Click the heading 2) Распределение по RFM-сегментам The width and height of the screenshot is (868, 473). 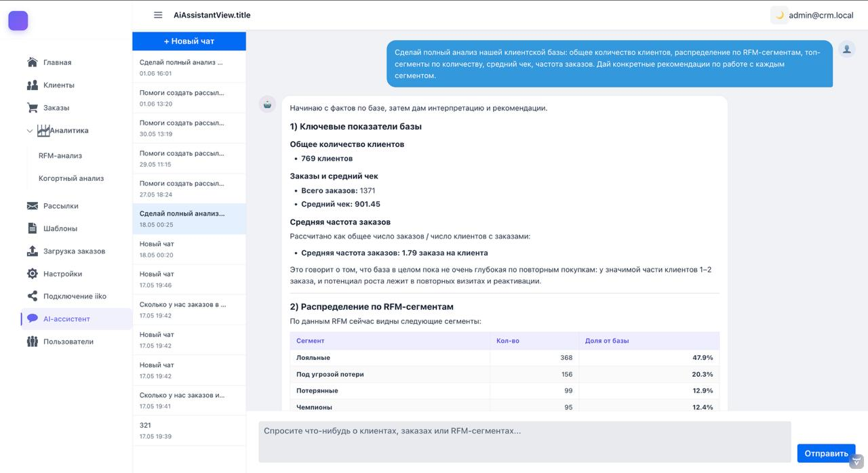tap(372, 306)
